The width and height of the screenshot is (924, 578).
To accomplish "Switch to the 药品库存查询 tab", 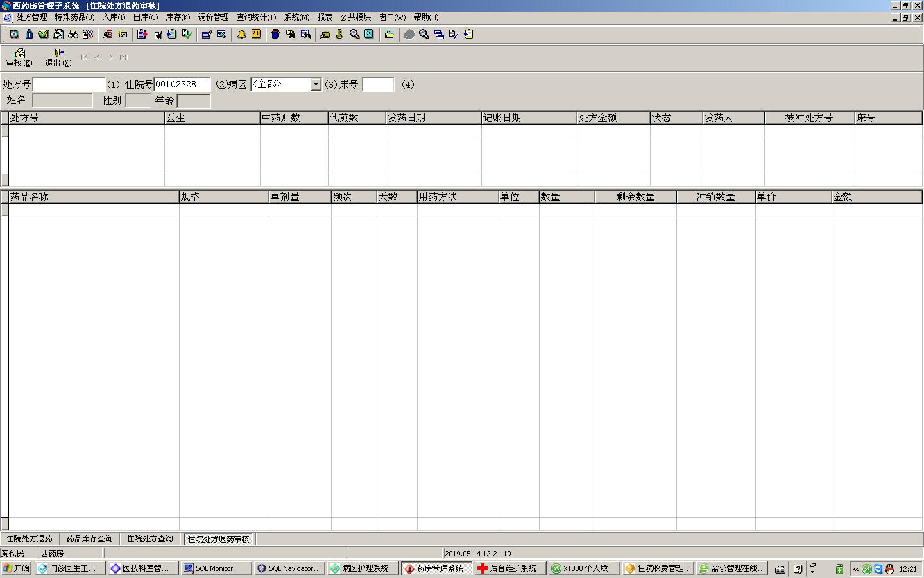I will click(x=89, y=539).
